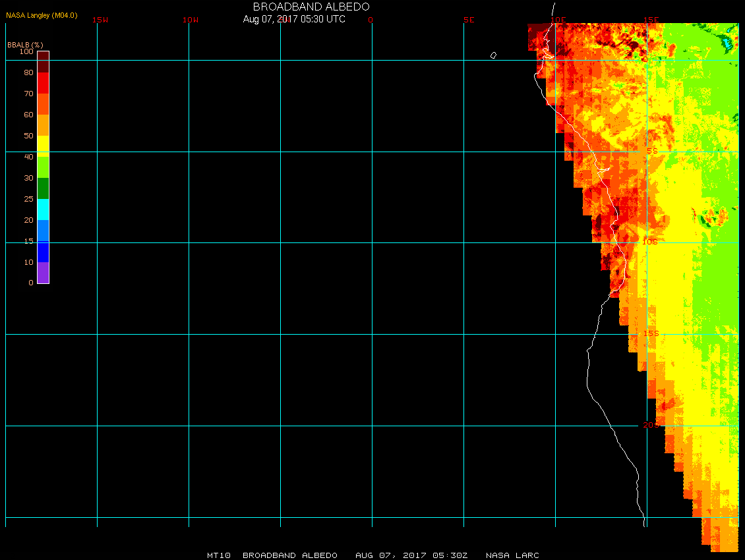Click the BBALB(%) legend heading

(25, 44)
